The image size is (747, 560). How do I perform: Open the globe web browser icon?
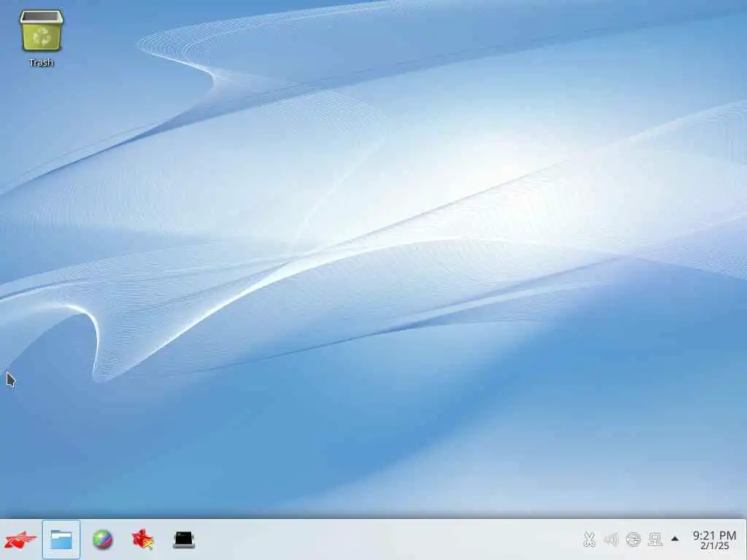pos(103,540)
